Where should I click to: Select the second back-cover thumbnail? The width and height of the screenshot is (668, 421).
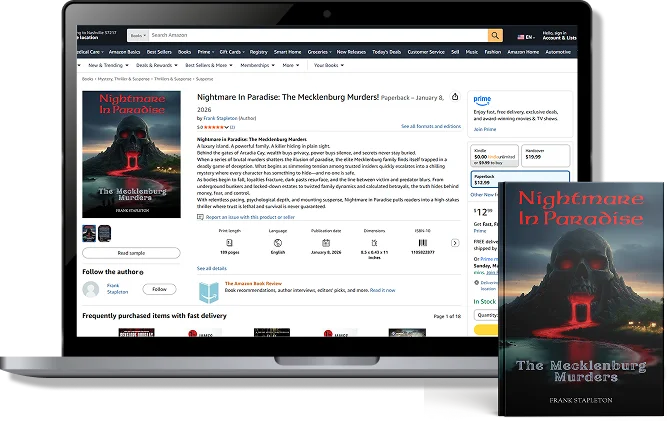click(104, 234)
